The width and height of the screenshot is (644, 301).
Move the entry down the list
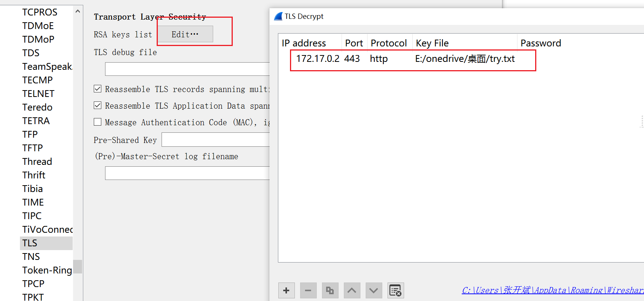point(374,290)
